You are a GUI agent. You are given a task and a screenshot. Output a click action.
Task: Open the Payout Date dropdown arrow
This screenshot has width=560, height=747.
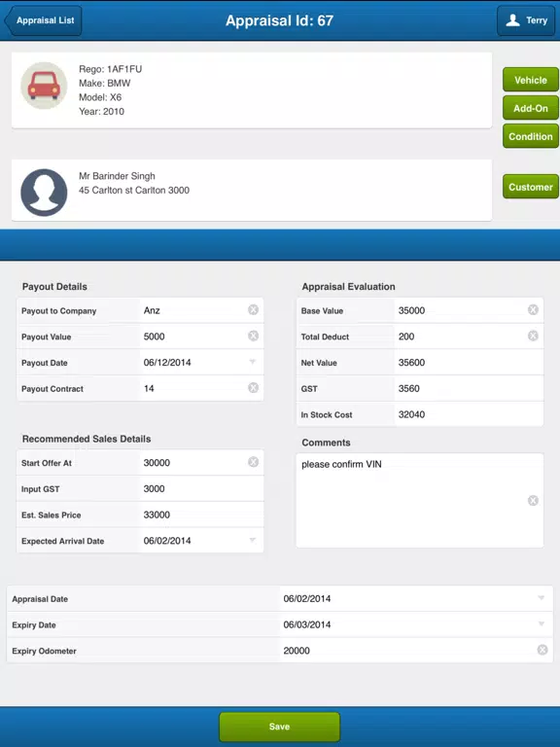(253, 362)
